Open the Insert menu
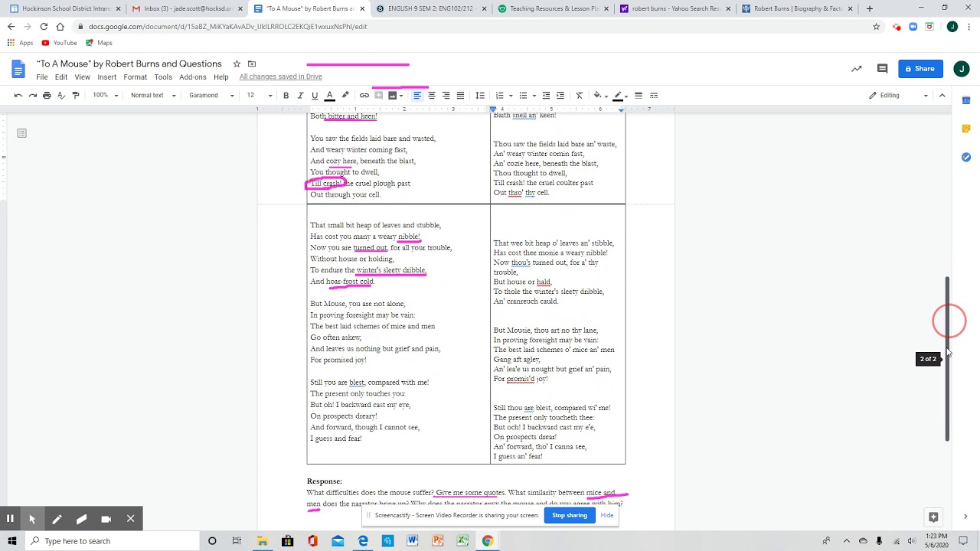Viewport: 980px width, 551px height. click(106, 77)
